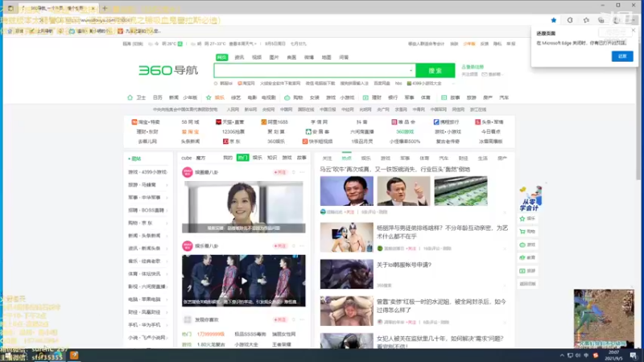Open the 12306抢票 link

pyautogui.click(x=233, y=132)
